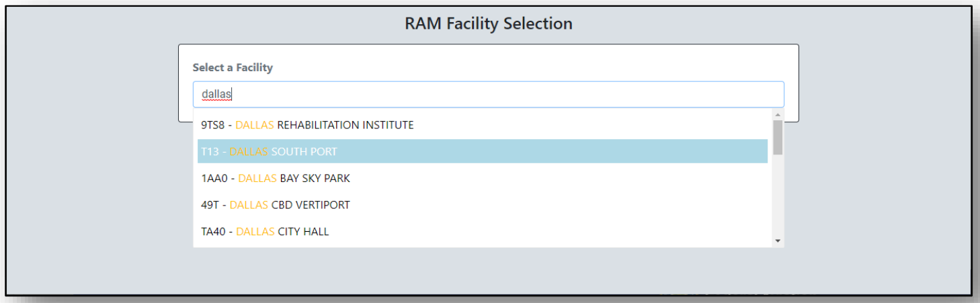Click the "Select a Facility" label
The image size is (980, 303).
[233, 67]
